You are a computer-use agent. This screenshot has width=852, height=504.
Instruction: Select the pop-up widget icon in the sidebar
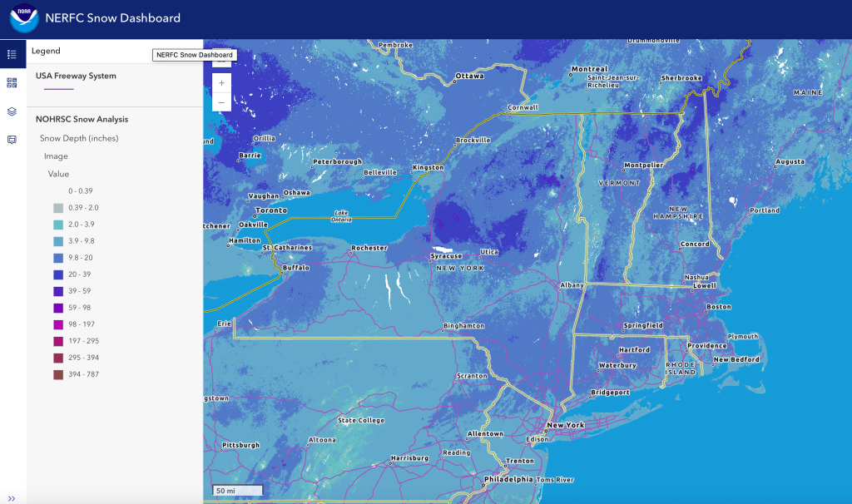[x=11, y=139]
